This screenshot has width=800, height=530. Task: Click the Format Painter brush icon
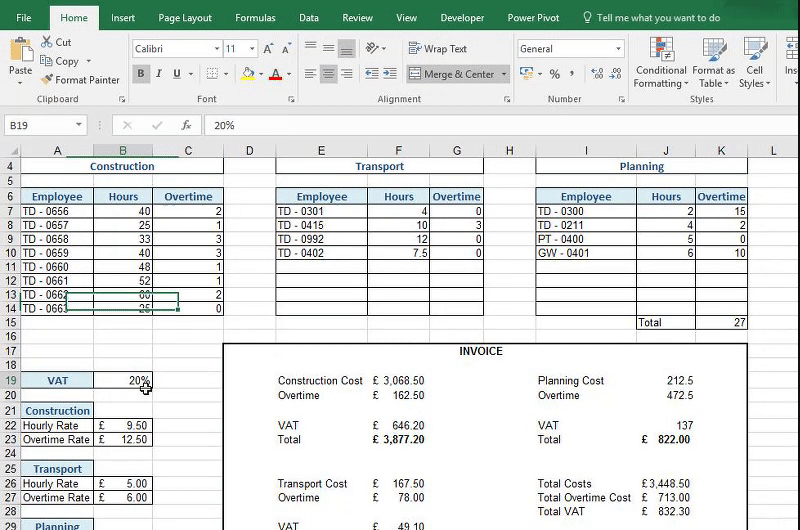point(47,80)
